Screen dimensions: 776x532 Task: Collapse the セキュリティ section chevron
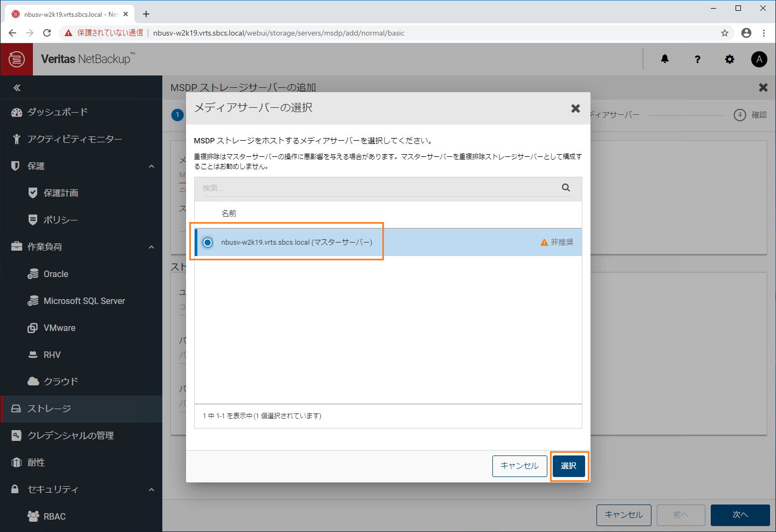[152, 489]
